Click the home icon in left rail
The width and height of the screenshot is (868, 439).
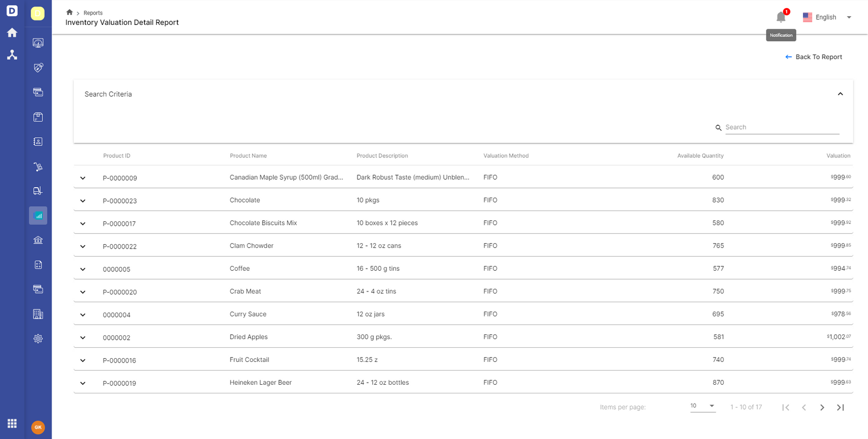click(12, 33)
